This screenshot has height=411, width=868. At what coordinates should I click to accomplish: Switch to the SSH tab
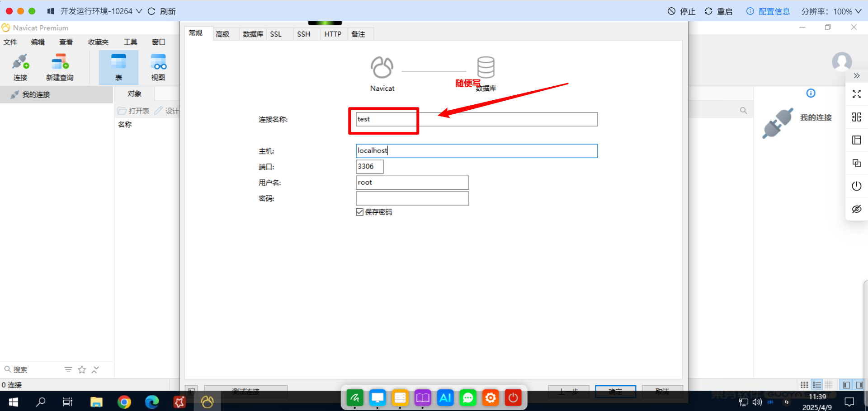pyautogui.click(x=304, y=34)
